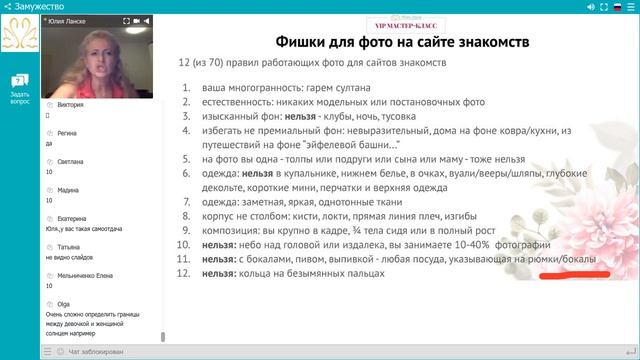640x360 pixels.
Task: Click rule 2 about естественность
Action: 343,102
